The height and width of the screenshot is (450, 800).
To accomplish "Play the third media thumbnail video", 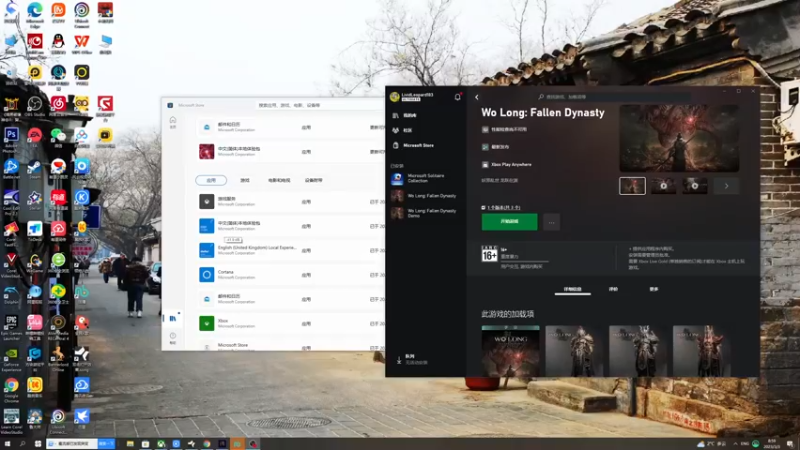I will (694, 186).
